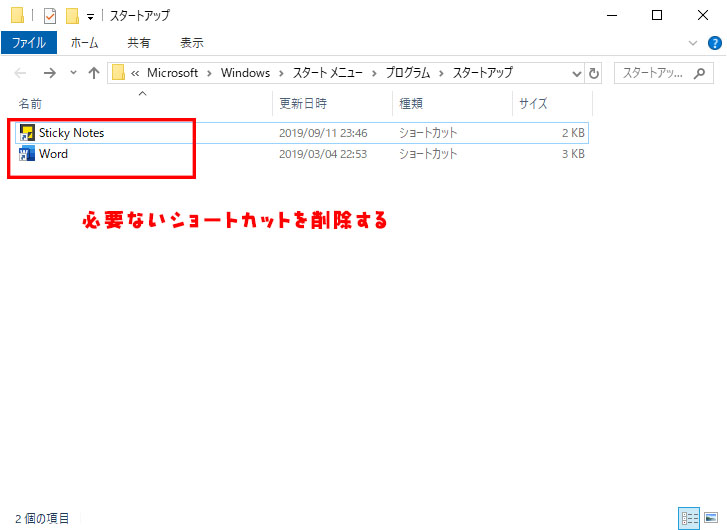
Task: Switch to the ホーム ribbon tab
Action: point(84,43)
